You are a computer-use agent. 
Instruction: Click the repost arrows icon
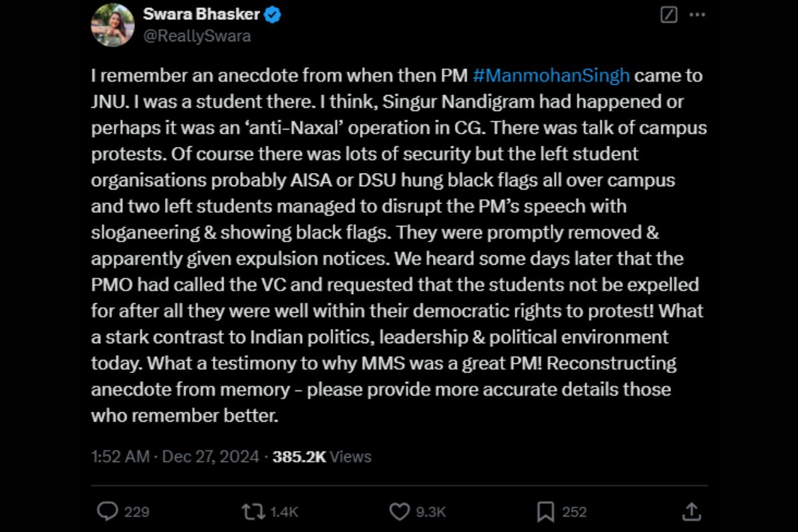[253, 511]
